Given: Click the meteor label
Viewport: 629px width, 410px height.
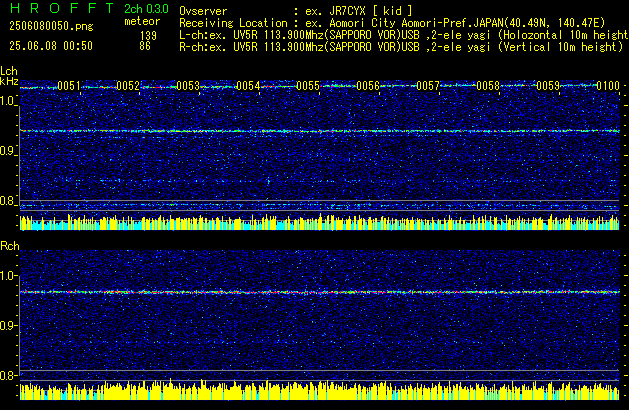Looking at the screenshot, I should pyautogui.click(x=142, y=21).
